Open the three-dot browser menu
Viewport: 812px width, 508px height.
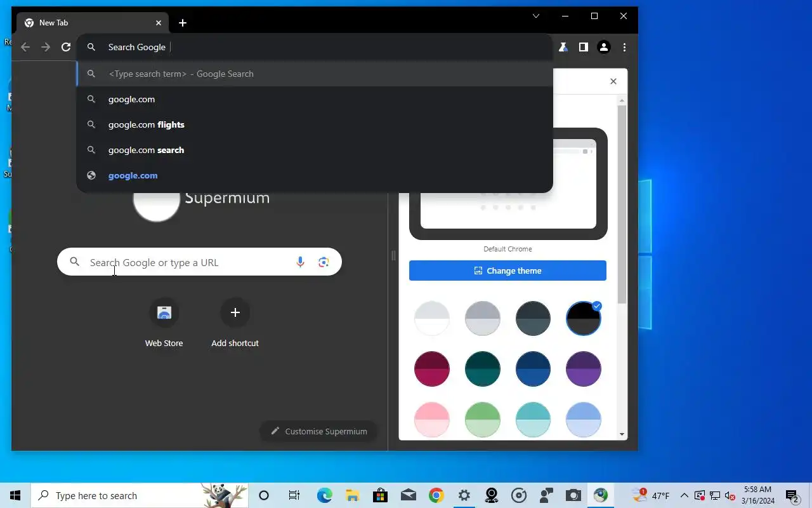625,47
